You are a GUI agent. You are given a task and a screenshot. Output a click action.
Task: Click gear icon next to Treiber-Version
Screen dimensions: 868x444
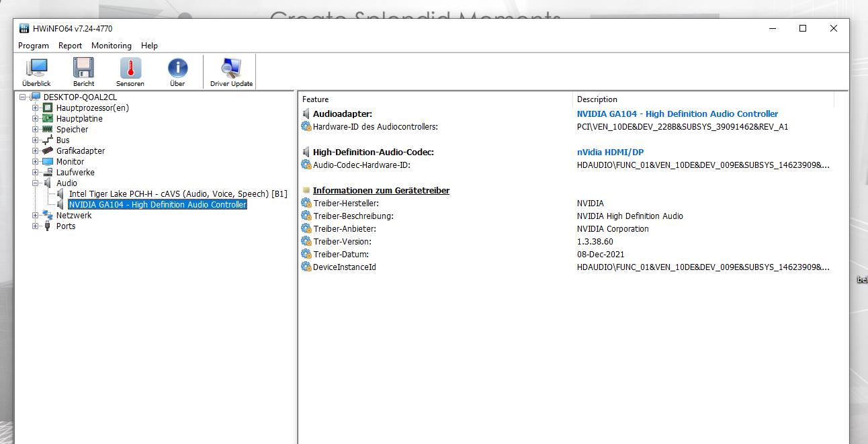click(x=306, y=242)
